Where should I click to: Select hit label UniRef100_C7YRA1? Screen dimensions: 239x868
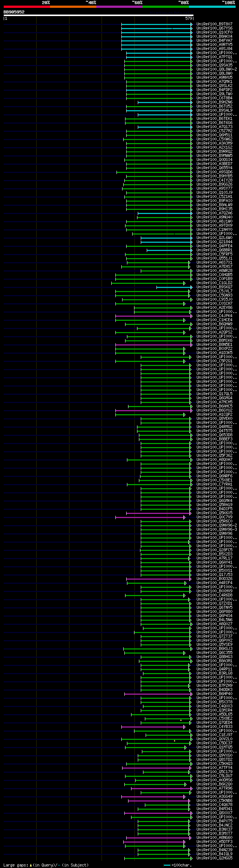click(x=214, y=484)
